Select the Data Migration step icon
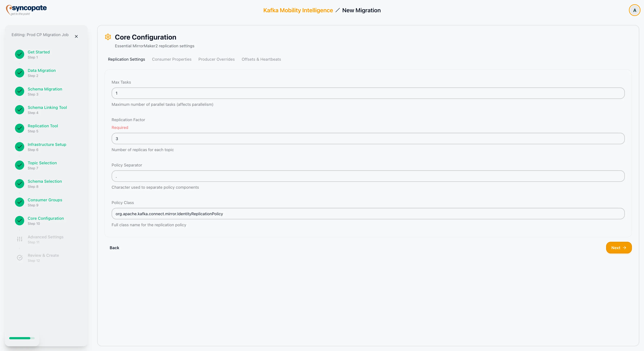 click(x=19, y=73)
